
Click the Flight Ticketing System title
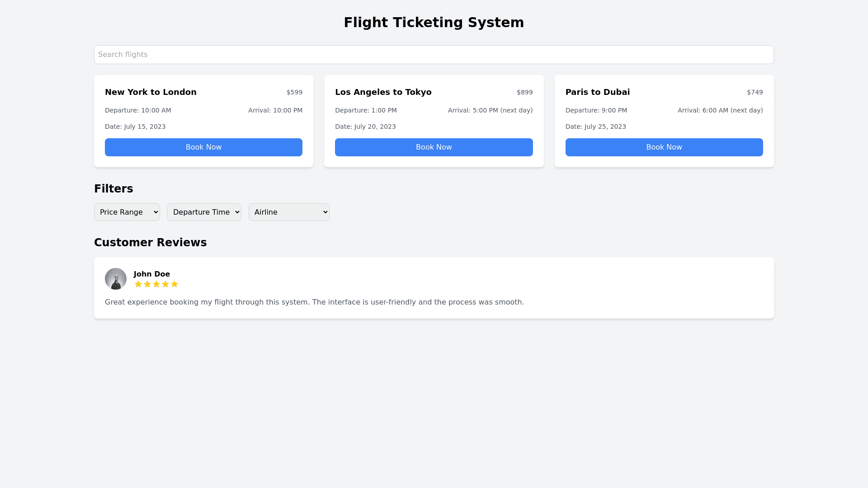(x=434, y=23)
